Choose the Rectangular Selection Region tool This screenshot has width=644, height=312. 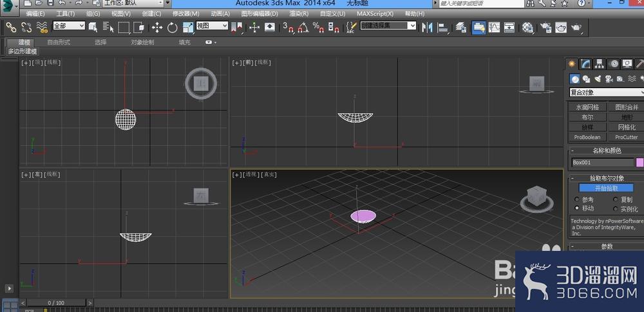tap(124, 28)
